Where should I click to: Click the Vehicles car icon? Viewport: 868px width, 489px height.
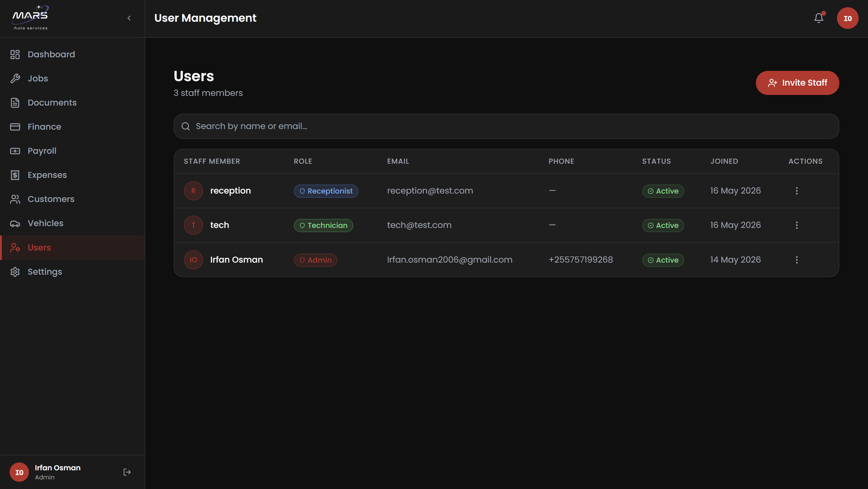point(15,223)
